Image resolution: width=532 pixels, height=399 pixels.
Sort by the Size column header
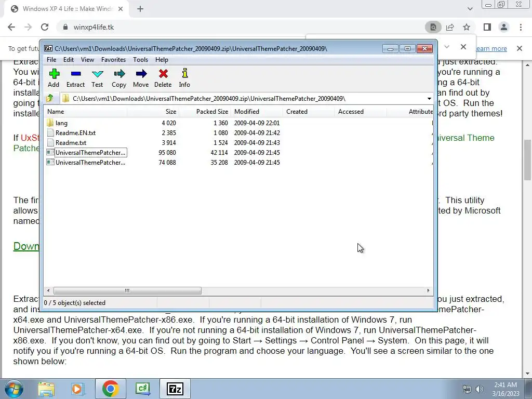coord(153,112)
